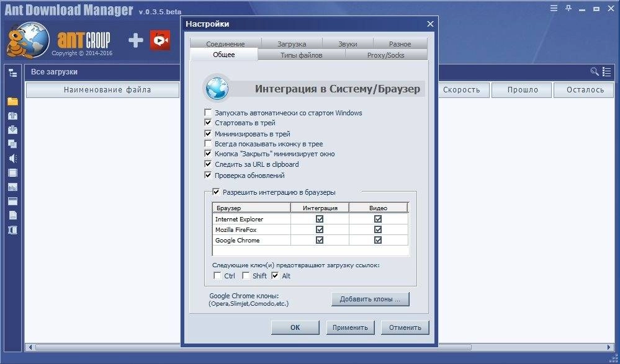Viewport: 620px width, 364px height.
Task: Enable Запускать автоматически со стартом Windows
Action: 208,113
